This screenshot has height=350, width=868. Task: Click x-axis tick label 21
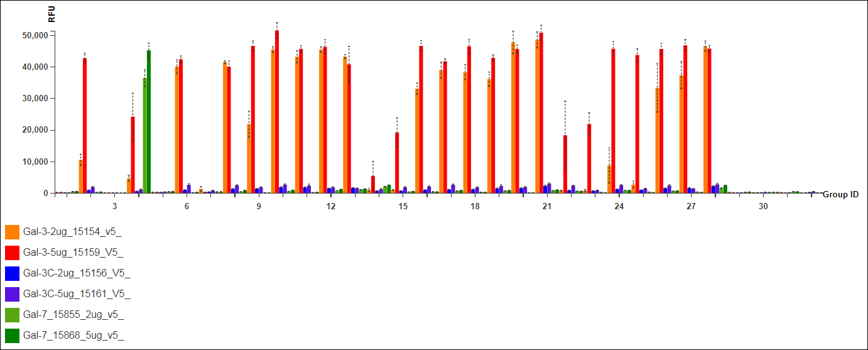pyautogui.click(x=547, y=207)
